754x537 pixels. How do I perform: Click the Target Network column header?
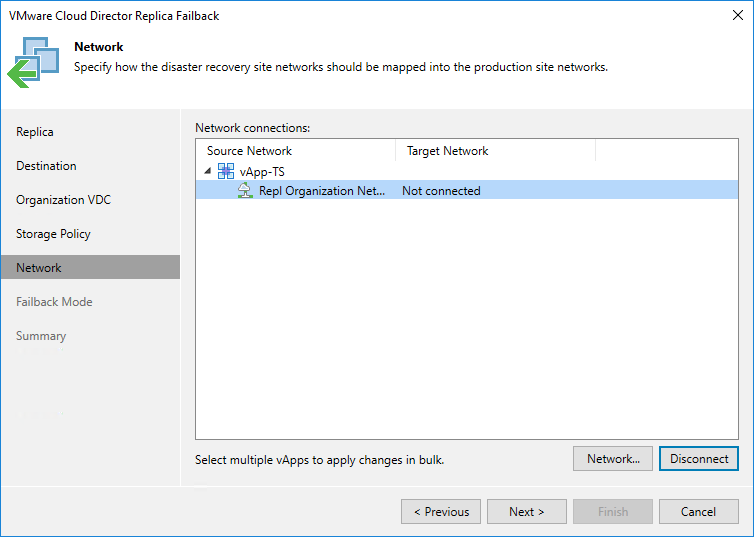495,150
